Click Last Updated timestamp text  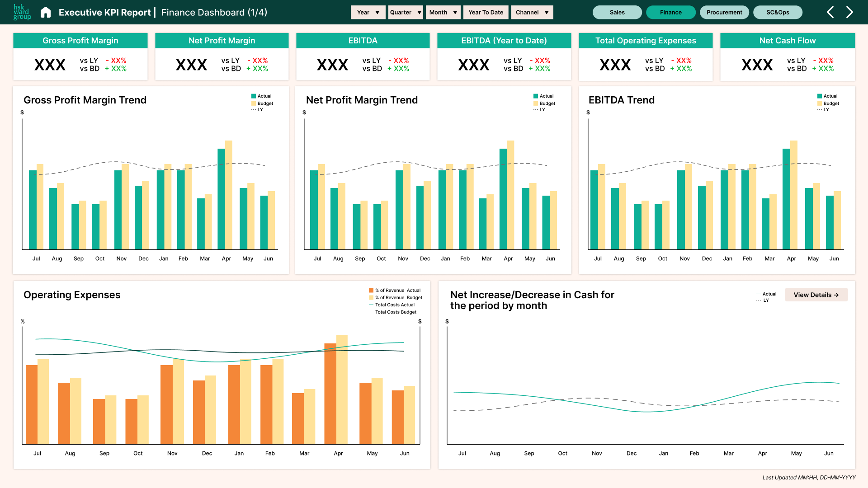[809, 478]
